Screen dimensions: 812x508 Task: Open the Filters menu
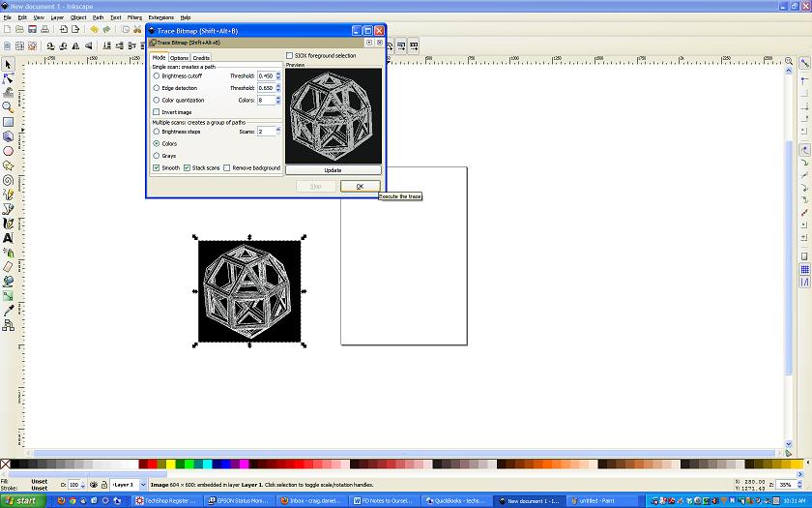134,17
